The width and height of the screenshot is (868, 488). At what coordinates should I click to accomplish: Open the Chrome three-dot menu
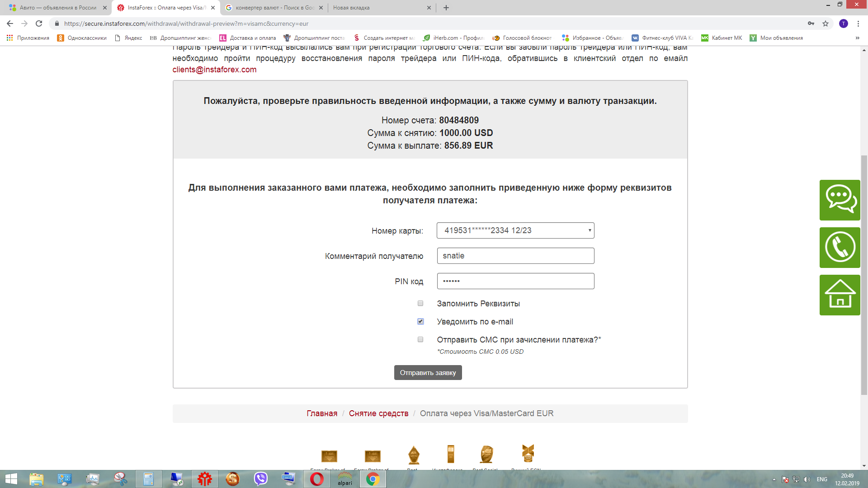(x=858, y=23)
